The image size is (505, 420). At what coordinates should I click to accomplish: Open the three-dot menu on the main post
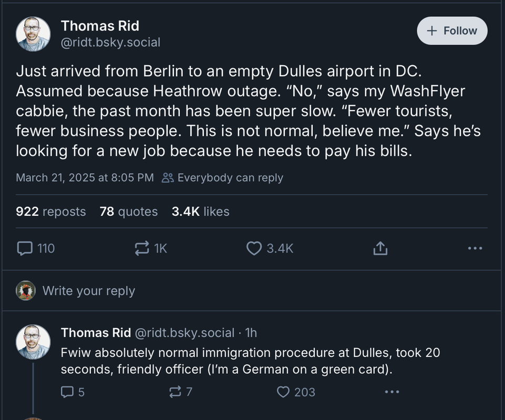(x=475, y=248)
